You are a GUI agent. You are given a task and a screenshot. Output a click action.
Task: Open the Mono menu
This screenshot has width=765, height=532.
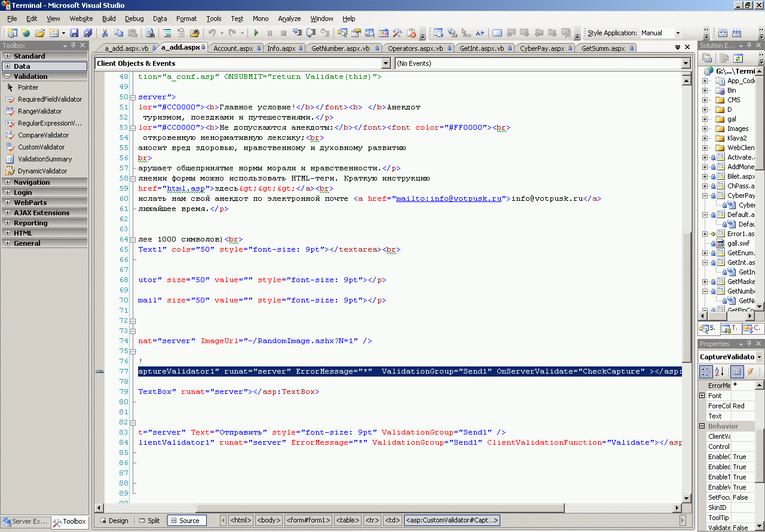pyautogui.click(x=261, y=19)
